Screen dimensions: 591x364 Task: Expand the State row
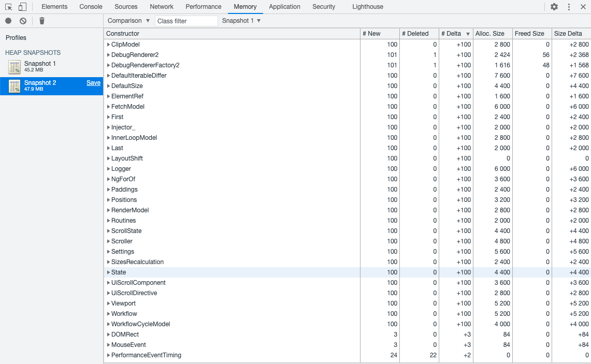(x=109, y=272)
